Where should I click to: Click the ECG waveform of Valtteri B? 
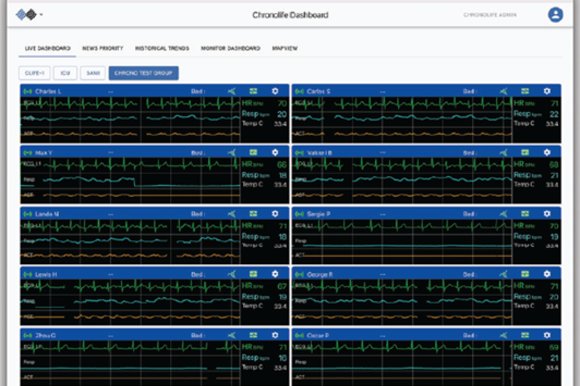click(401, 165)
